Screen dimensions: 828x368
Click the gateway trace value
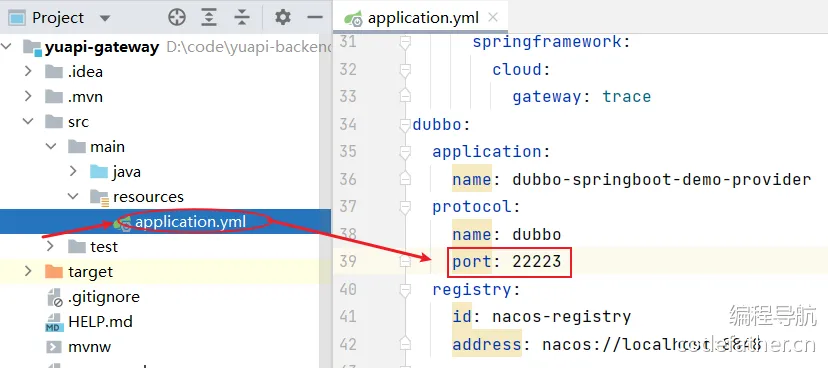pos(626,97)
